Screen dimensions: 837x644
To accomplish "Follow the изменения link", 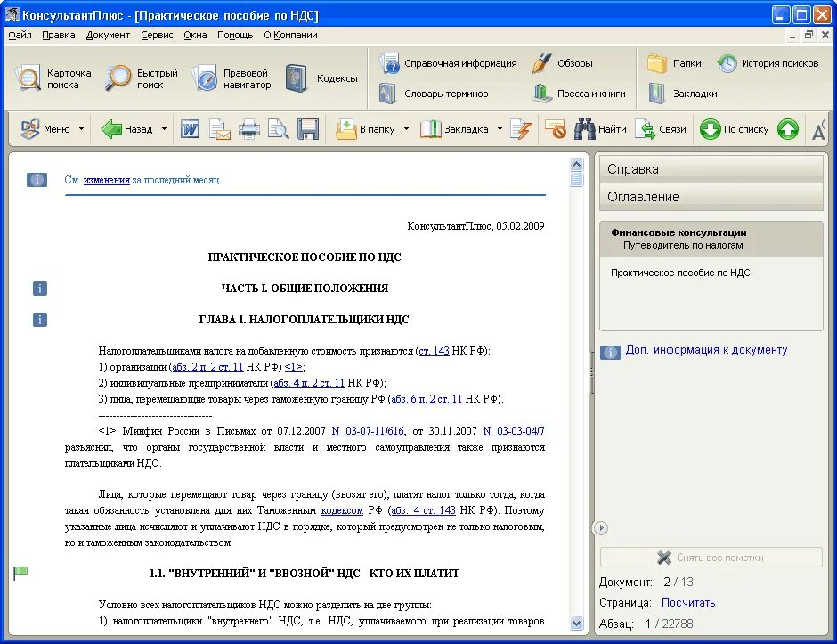I will [x=107, y=180].
